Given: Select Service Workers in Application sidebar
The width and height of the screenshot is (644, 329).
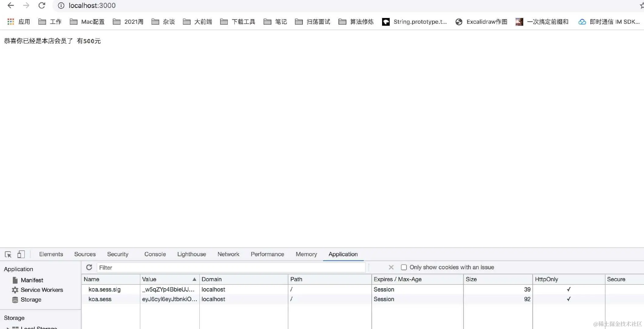Looking at the screenshot, I should pyautogui.click(x=41, y=290).
